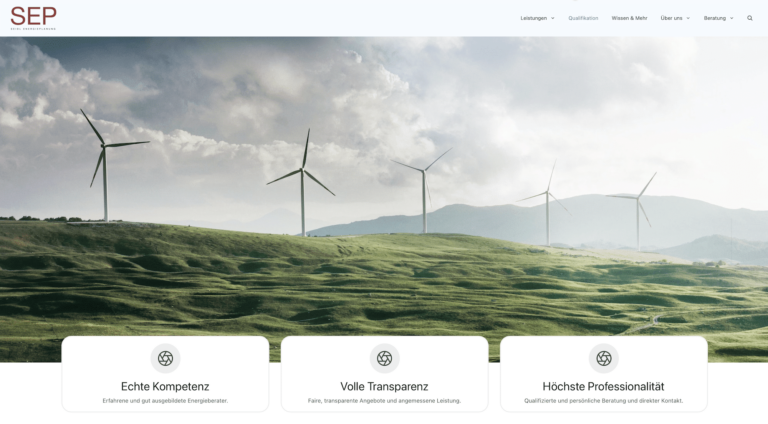
Task: Open the Wissen & Mehr page
Action: (x=629, y=18)
